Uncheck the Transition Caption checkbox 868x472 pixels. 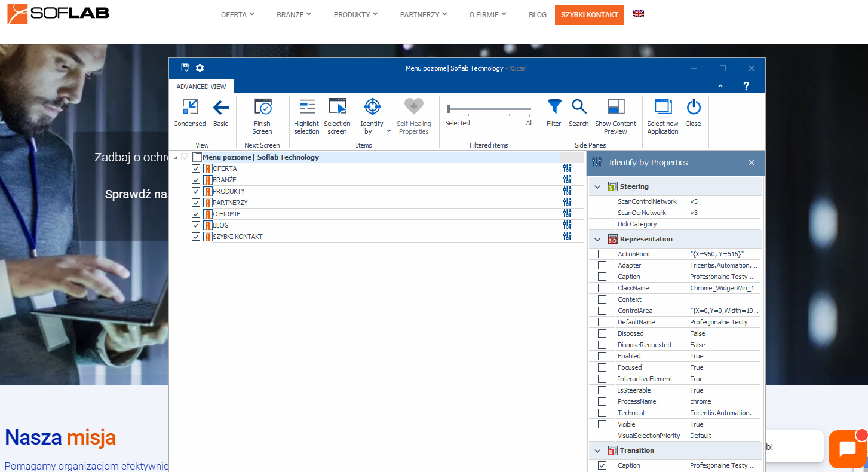tap(602, 465)
